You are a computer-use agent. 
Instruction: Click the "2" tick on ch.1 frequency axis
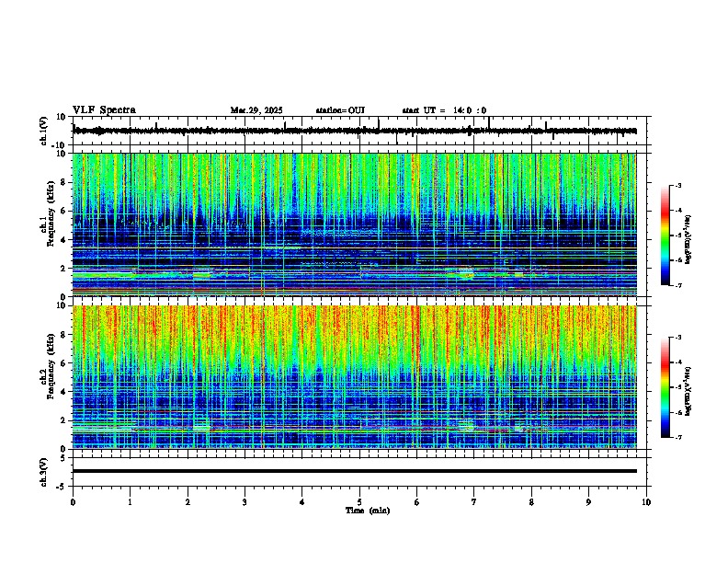(63, 269)
